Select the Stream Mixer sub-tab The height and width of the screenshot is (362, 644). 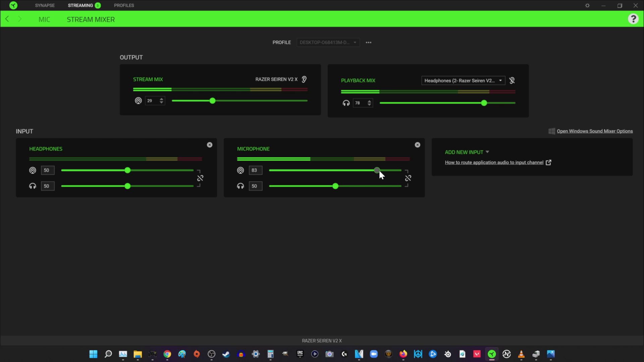click(91, 19)
